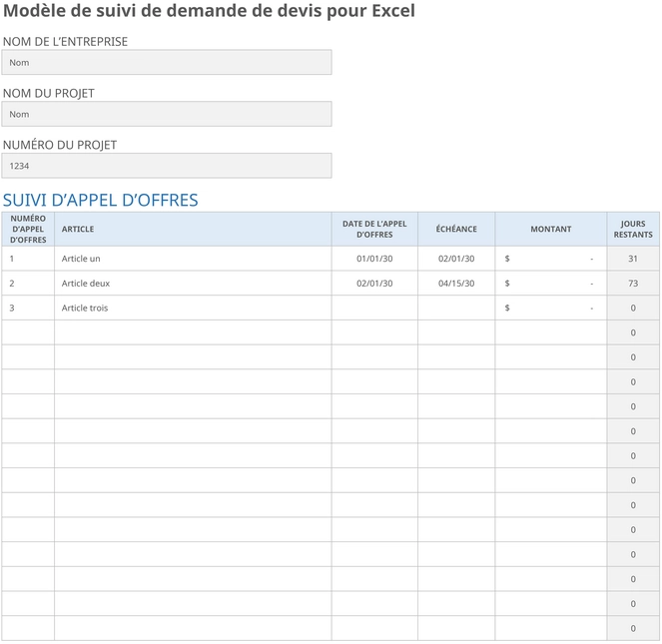Click the 'Article un' cell
662x644 pixels.
pyautogui.click(x=193, y=259)
